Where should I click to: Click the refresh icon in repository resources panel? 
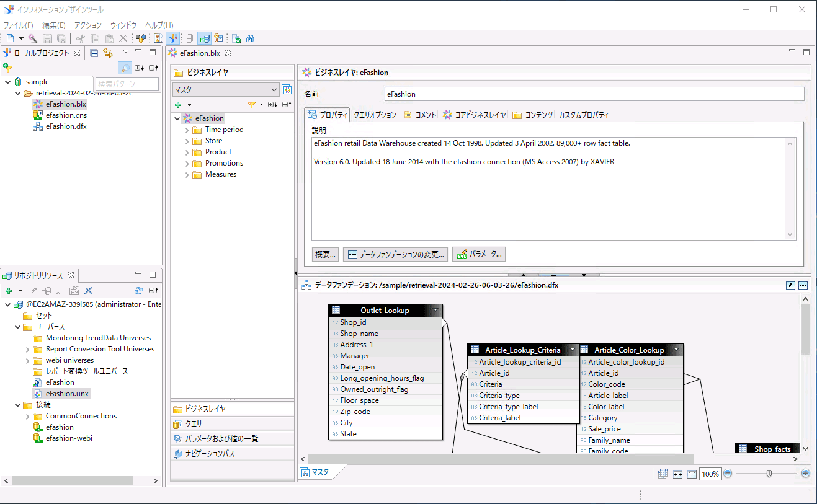tap(138, 291)
